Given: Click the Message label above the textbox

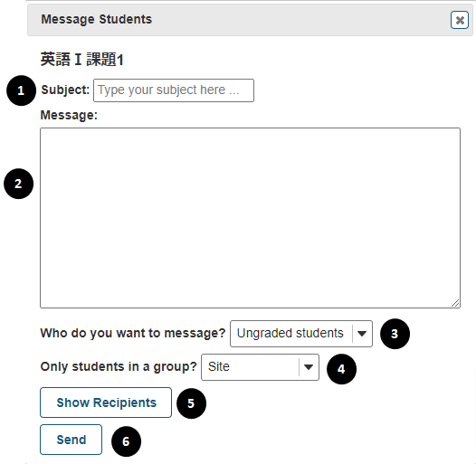Looking at the screenshot, I should [69, 115].
